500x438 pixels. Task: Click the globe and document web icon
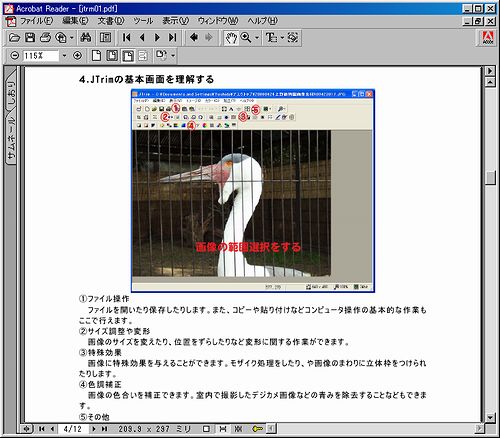tap(61, 38)
